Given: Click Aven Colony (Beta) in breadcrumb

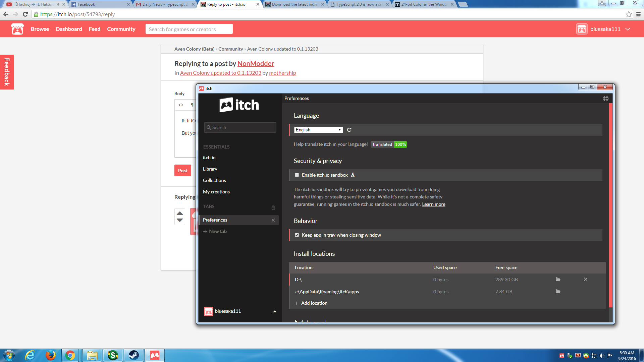Looking at the screenshot, I should coord(194,49).
